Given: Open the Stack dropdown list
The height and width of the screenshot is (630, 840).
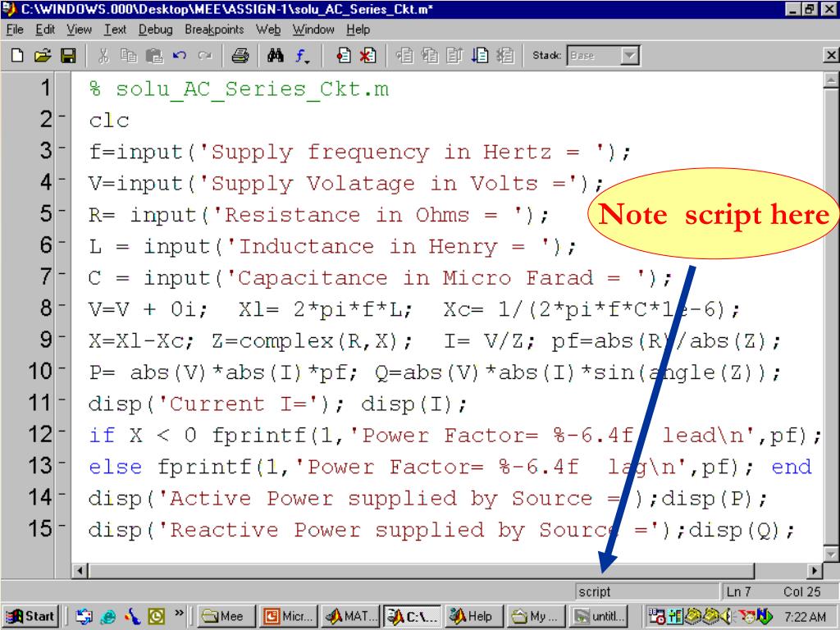Looking at the screenshot, I should (631, 55).
